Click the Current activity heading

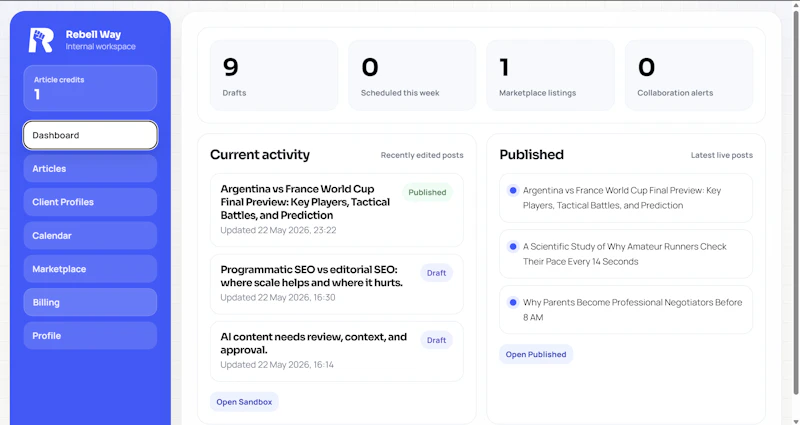point(260,155)
